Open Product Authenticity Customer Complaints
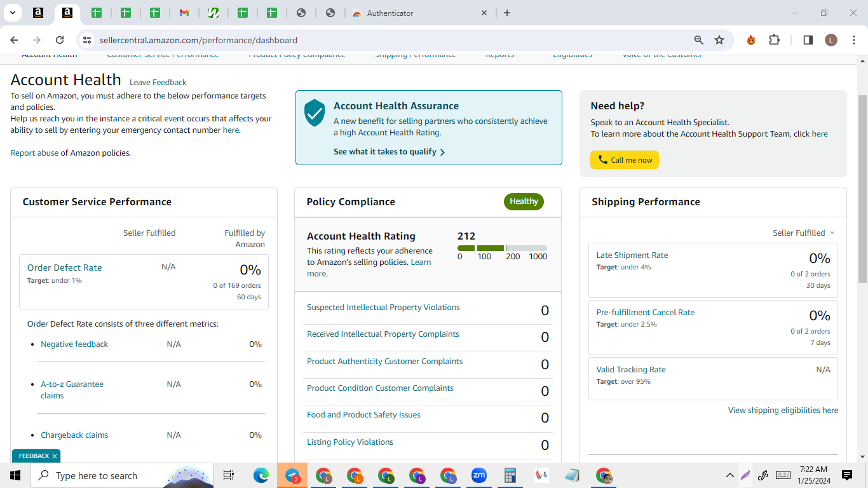 click(x=385, y=362)
